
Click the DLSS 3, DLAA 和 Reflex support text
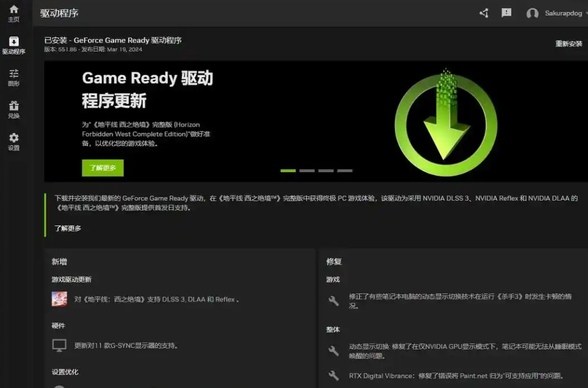(x=156, y=299)
